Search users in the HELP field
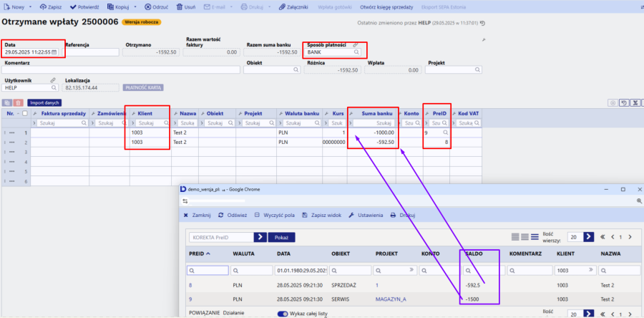The height and width of the screenshot is (318, 644). pos(54,87)
